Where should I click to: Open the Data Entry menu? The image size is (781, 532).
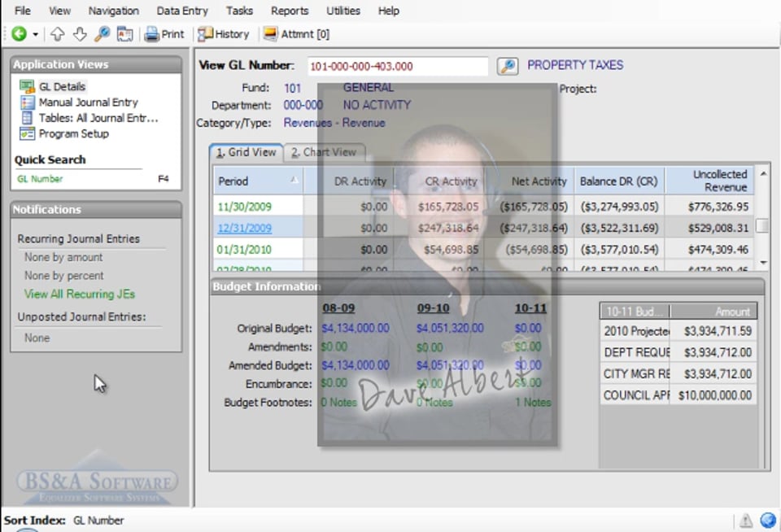pyautogui.click(x=181, y=11)
